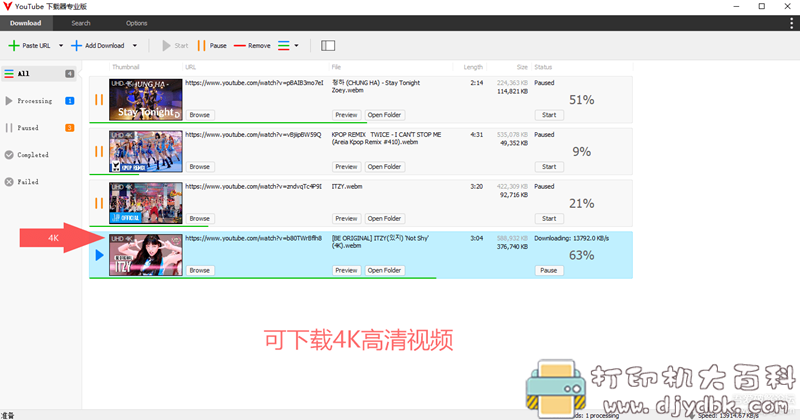
Task: Click the pause icon of ITZY.webm row
Action: [99, 203]
